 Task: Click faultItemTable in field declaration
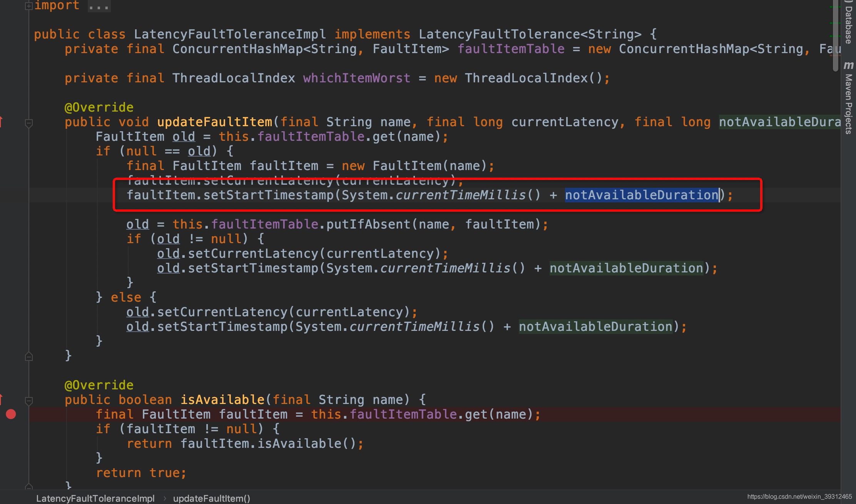pyautogui.click(x=511, y=49)
